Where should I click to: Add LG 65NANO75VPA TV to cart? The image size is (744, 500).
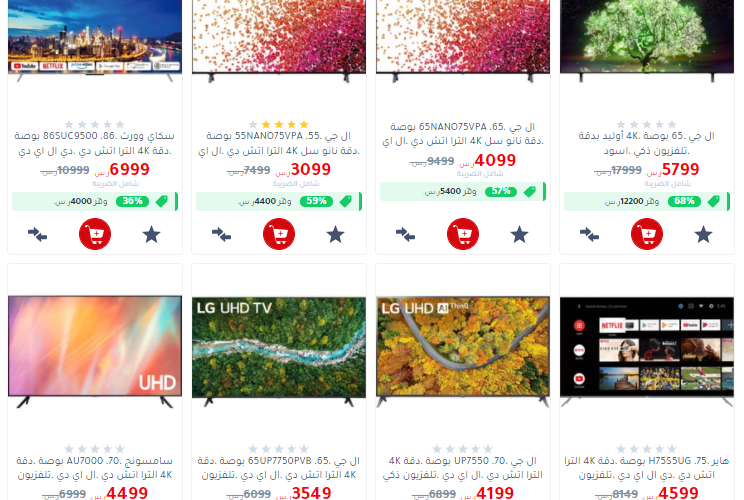click(x=463, y=234)
